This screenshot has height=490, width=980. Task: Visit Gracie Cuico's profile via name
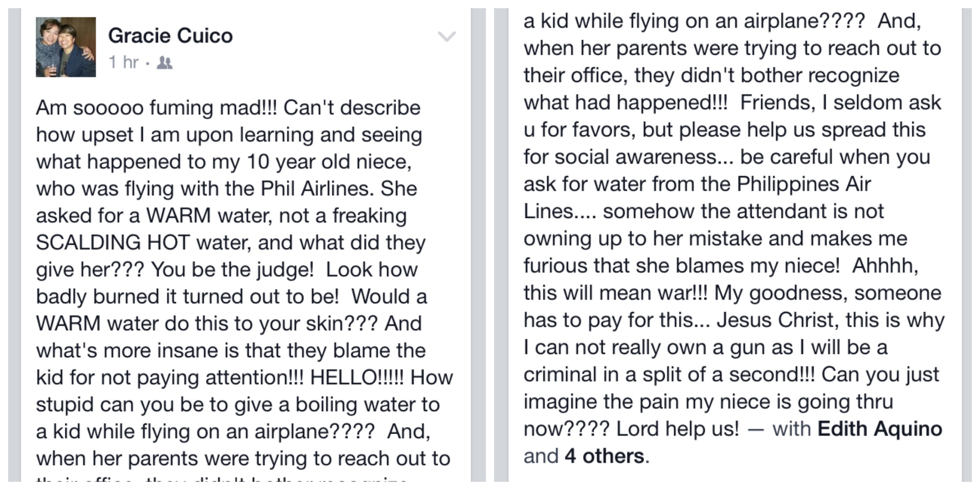coord(170,36)
